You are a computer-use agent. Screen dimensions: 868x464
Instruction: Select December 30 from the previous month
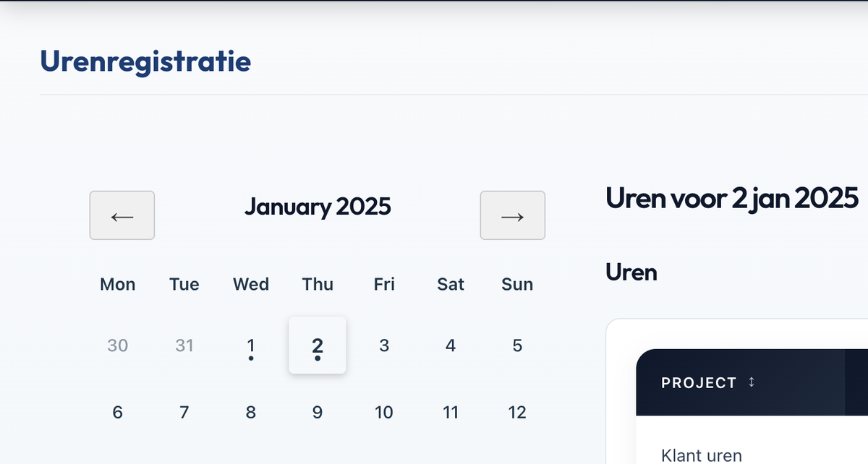118,345
